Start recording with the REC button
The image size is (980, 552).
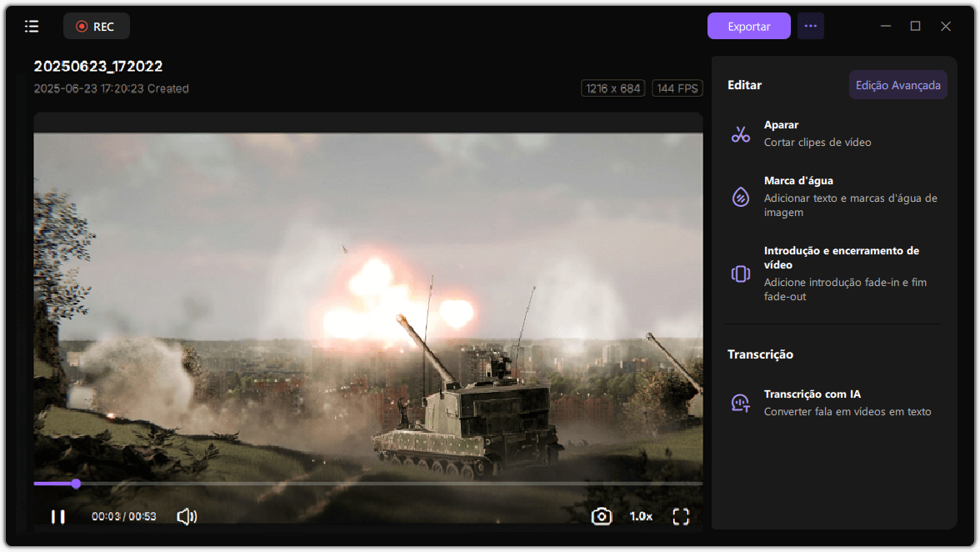coord(97,26)
